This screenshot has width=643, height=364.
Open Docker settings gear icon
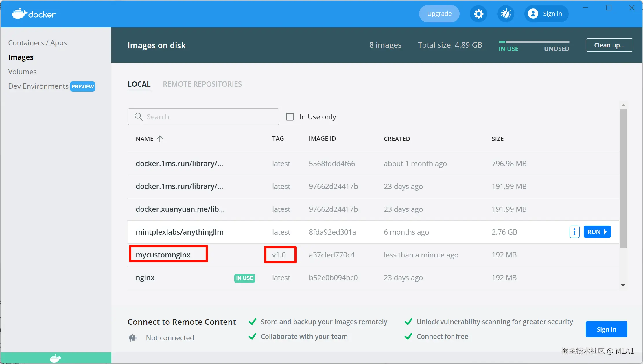[x=478, y=14]
